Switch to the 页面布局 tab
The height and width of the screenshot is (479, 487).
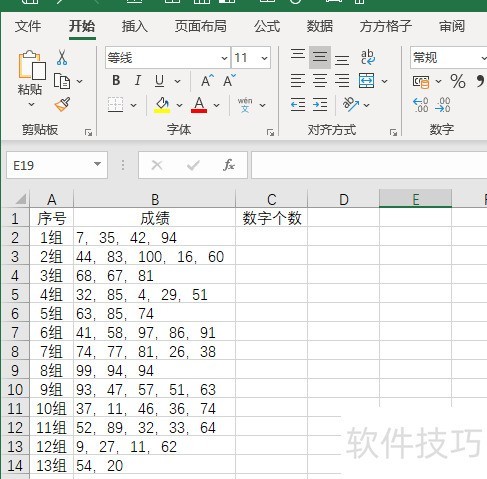coord(201,26)
